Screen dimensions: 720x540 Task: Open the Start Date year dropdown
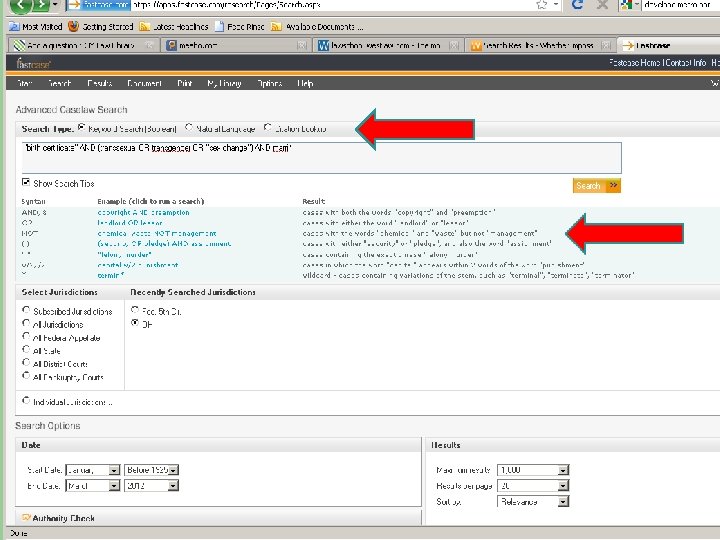click(x=152, y=470)
